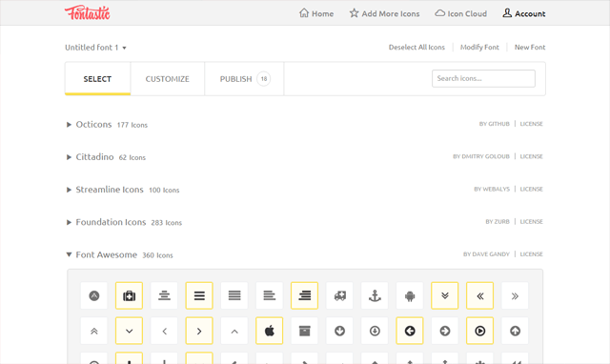Select the double angle right icon
Viewport: 610px width, 364px height.
coord(515,296)
